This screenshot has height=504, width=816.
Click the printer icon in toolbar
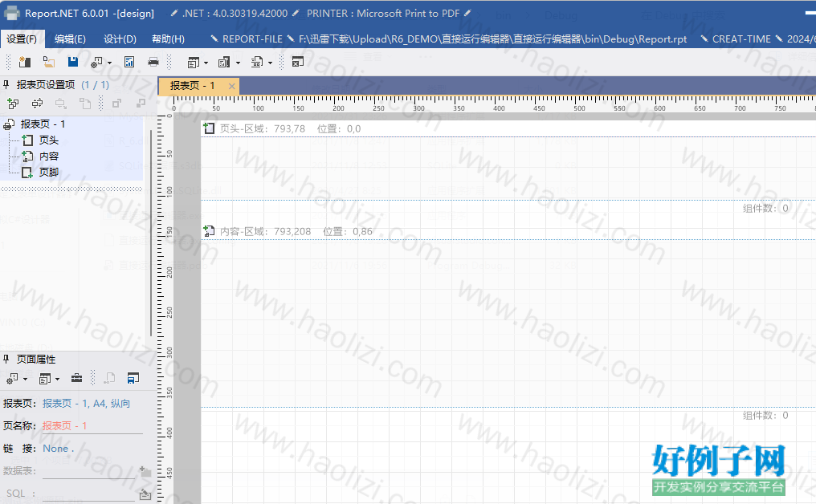153,63
